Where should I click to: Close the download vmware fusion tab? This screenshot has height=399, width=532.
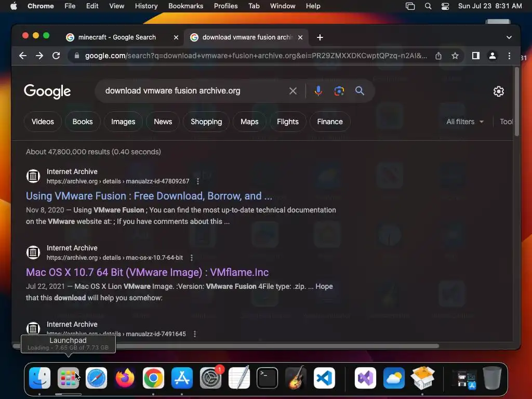tap(300, 37)
